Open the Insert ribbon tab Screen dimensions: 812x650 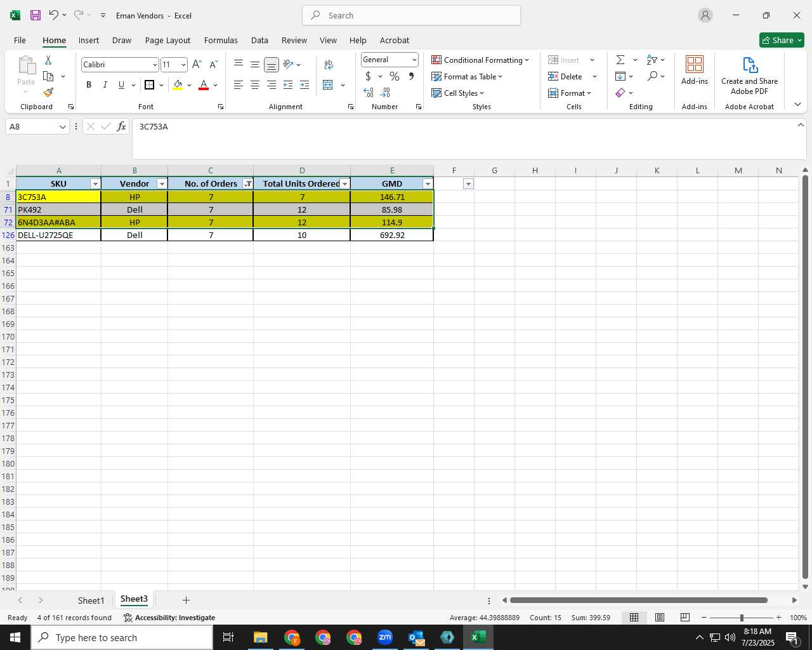pos(89,40)
